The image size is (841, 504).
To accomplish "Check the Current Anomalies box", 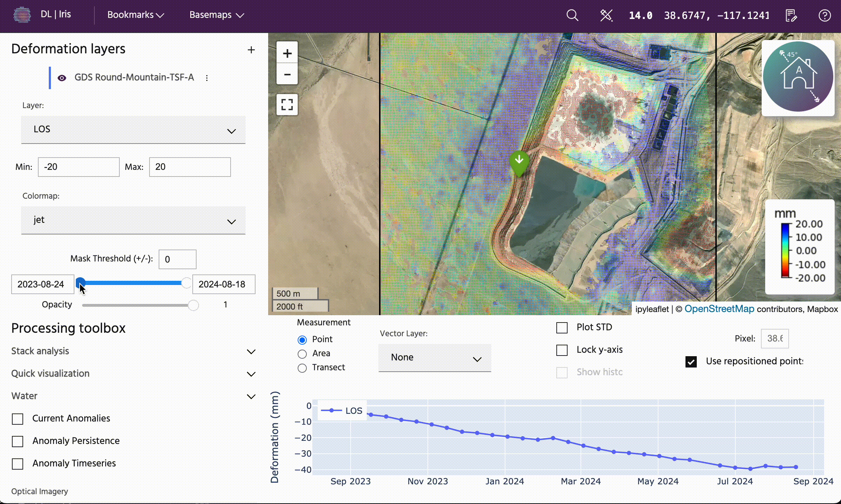I will (x=18, y=419).
